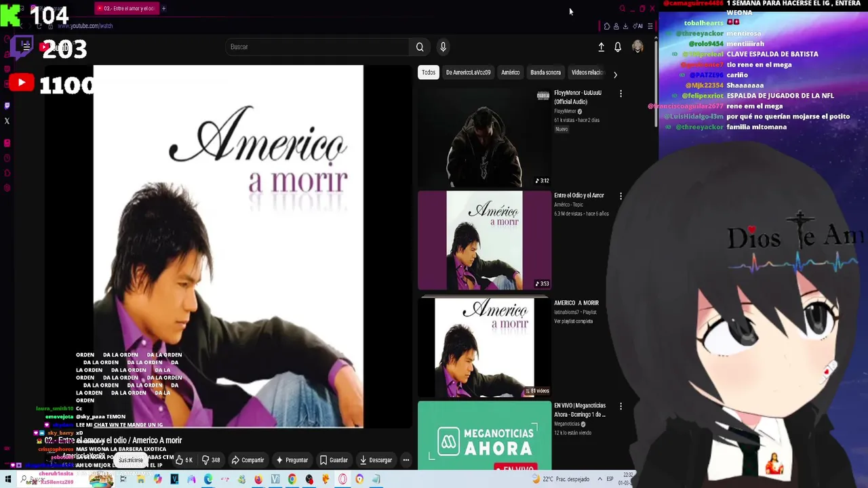Open the Américo - Topic channel link
Viewport: 868px width, 488px height.
568,205
